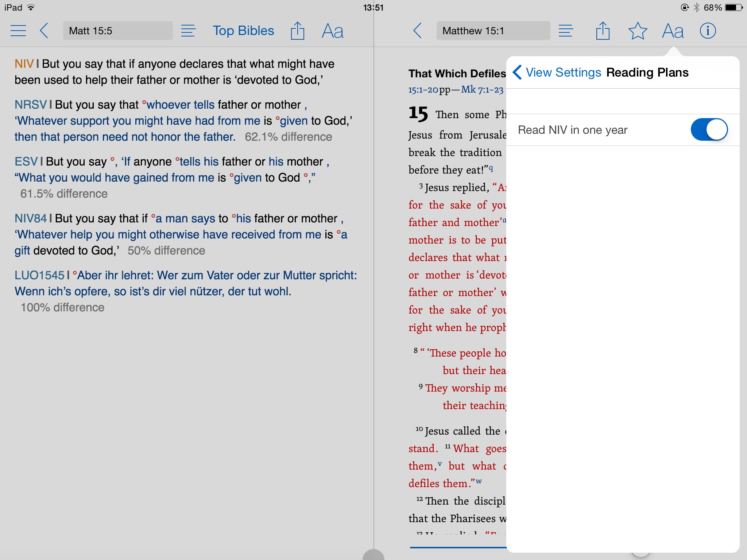This screenshot has height=560, width=747.
Task: Tap the '61.5% difference' label
Action: click(64, 194)
